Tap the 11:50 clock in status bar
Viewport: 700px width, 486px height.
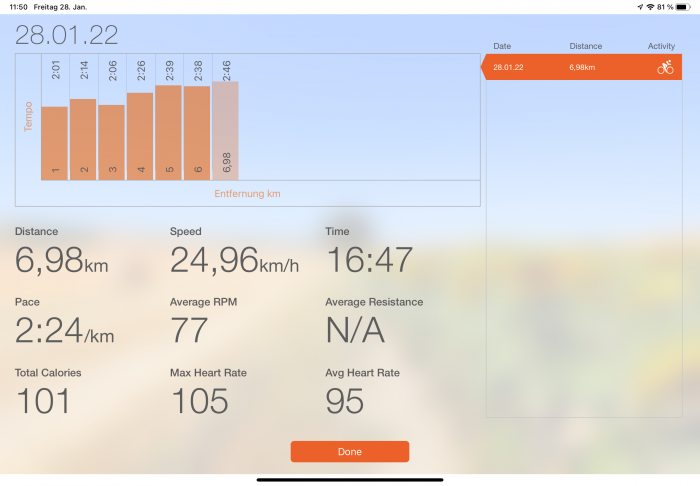tap(18, 7)
